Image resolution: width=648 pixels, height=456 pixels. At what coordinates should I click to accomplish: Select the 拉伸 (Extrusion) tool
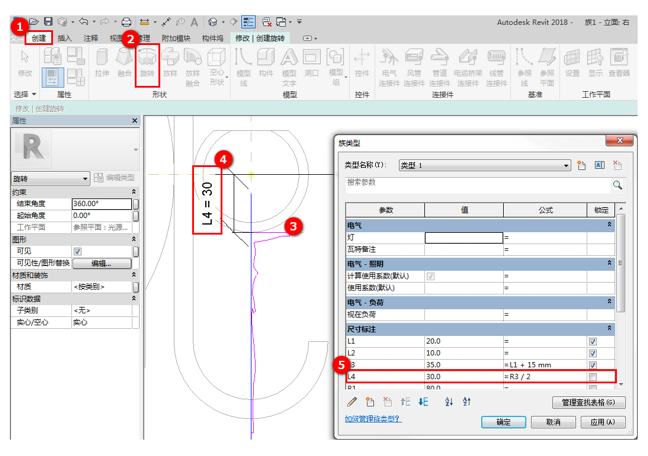click(x=102, y=63)
